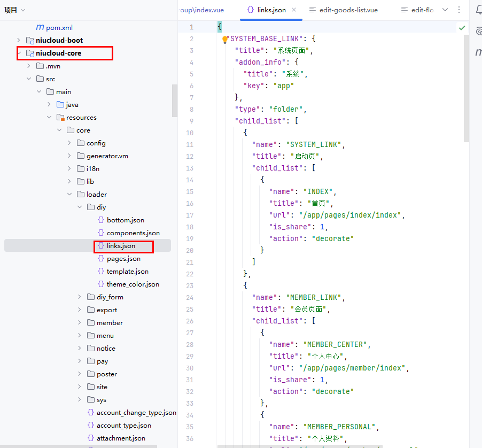This screenshot has width=482, height=448.
Task: Open the AI assistant spiral icon
Action: (479, 31)
